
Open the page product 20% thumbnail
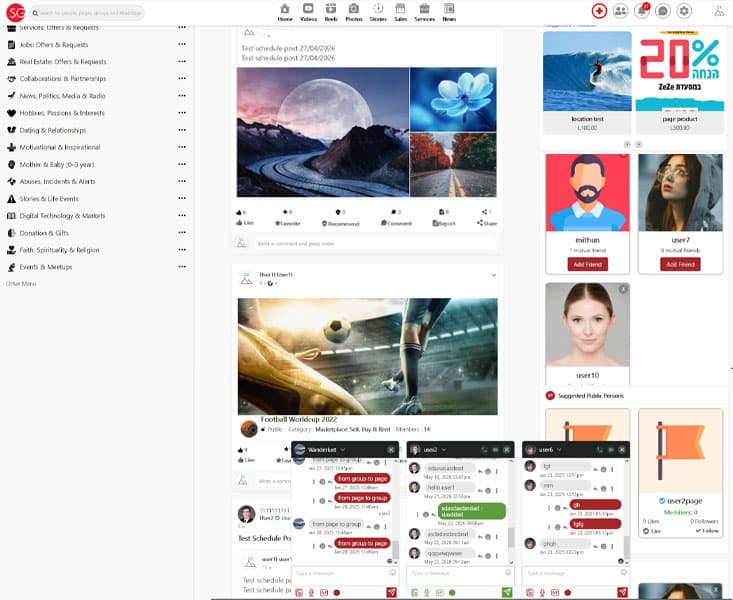coord(680,72)
